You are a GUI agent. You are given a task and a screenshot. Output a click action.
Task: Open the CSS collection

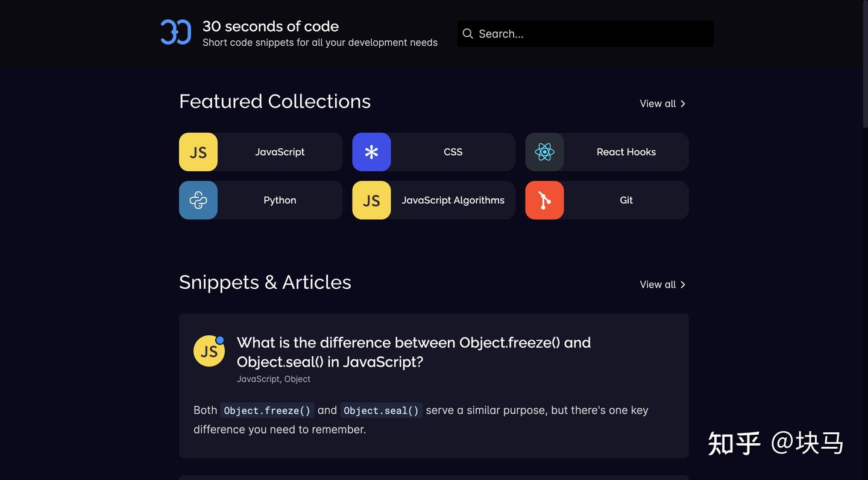click(x=453, y=152)
